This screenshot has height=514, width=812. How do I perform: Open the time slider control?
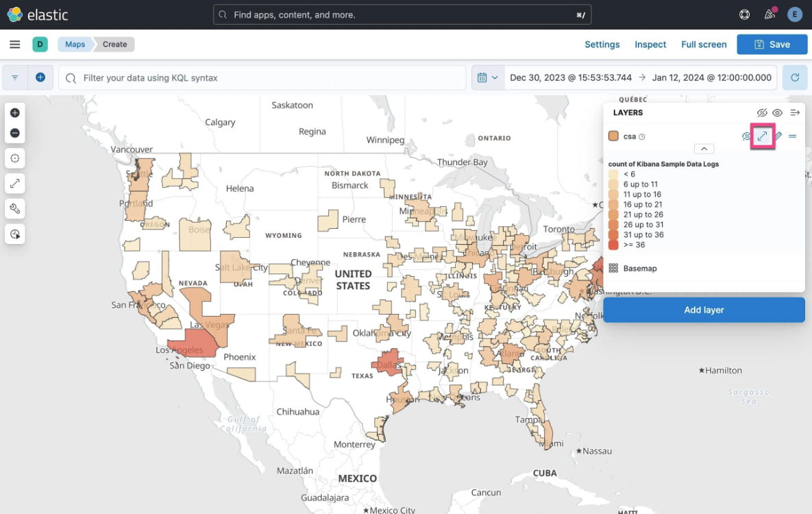pos(15,234)
